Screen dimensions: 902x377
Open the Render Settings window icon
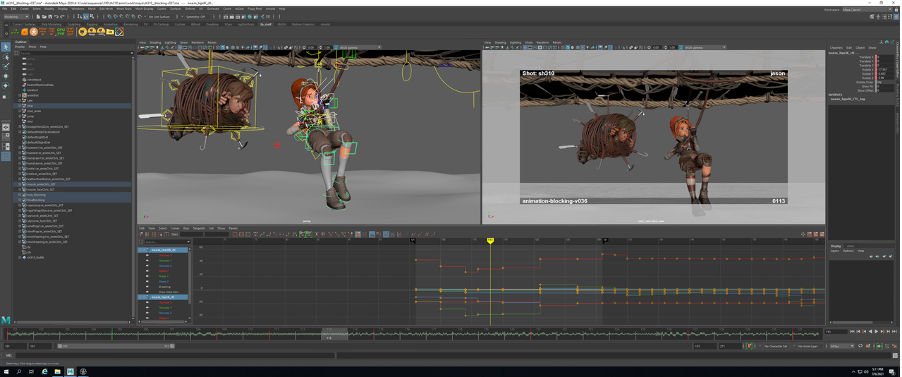pos(243,17)
